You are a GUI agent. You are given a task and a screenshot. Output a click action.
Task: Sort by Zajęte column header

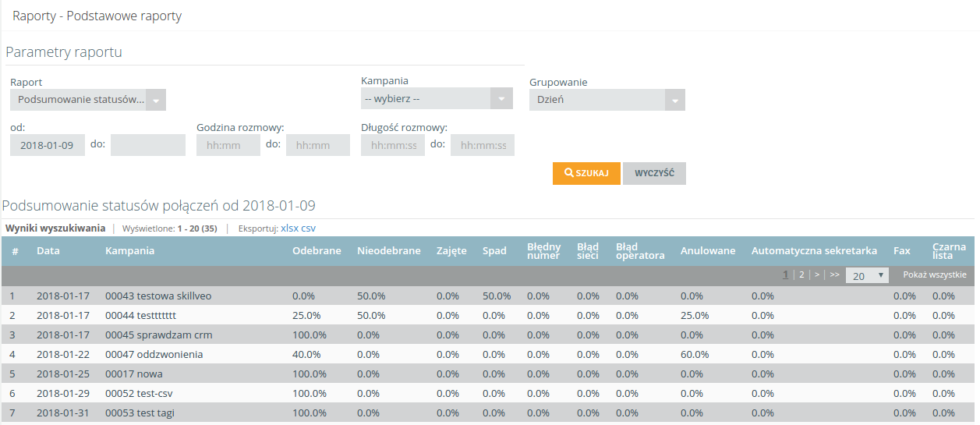tap(451, 251)
